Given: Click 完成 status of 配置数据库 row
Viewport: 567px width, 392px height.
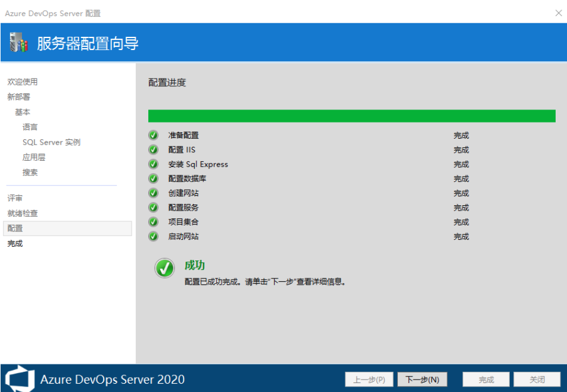Looking at the screenshot, I should [x=461, y=179].
